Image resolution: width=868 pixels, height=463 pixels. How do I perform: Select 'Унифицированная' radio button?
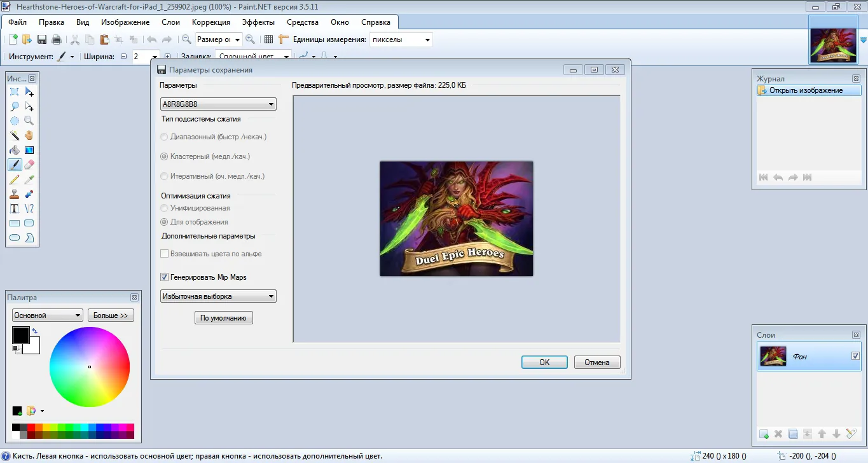pos(165,208)
